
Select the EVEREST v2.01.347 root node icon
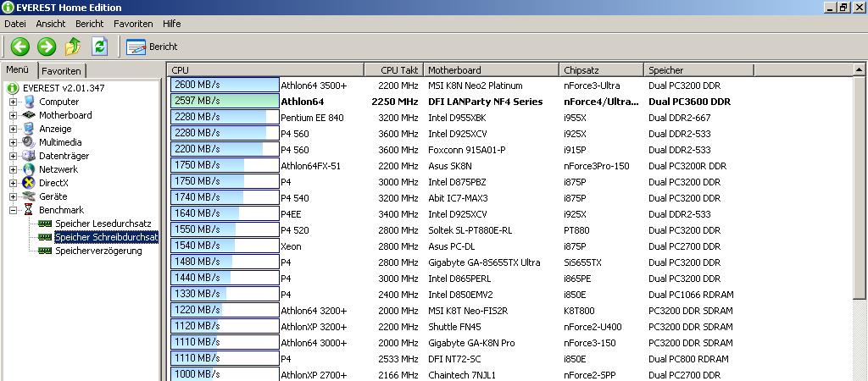14,88
